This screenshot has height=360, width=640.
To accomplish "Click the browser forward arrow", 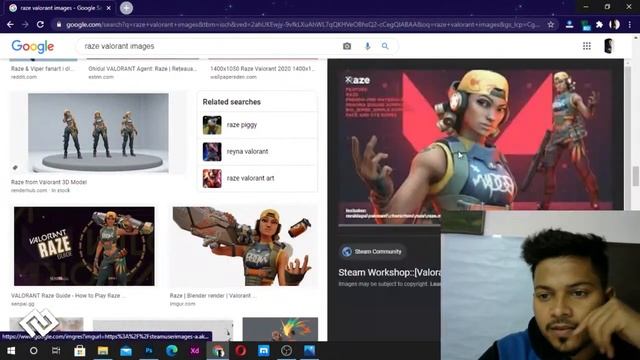I will [25, 24].
